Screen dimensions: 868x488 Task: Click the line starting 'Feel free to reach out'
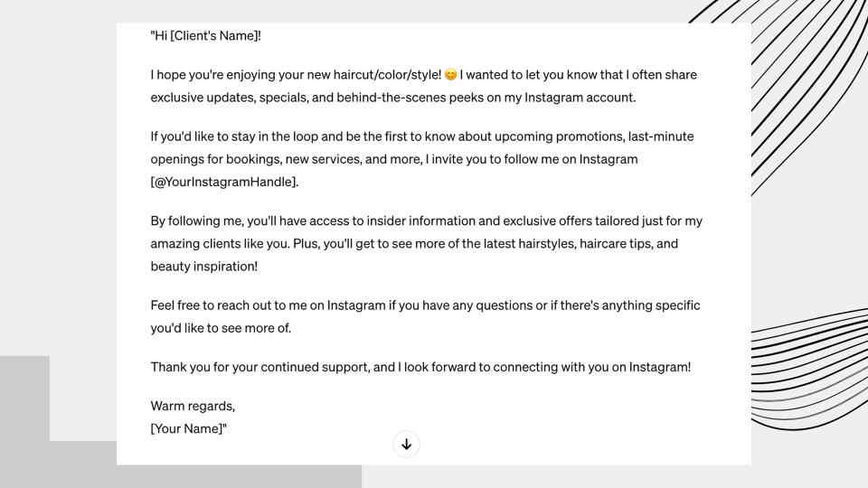[x=425, y=305]
